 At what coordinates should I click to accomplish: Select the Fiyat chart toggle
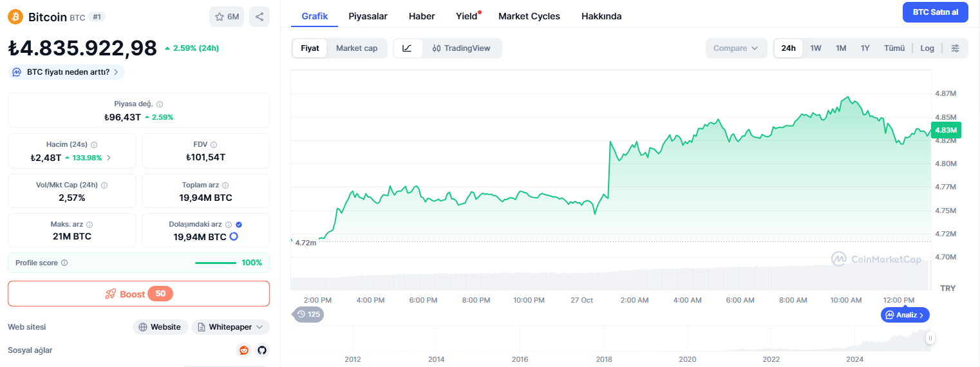310,48
